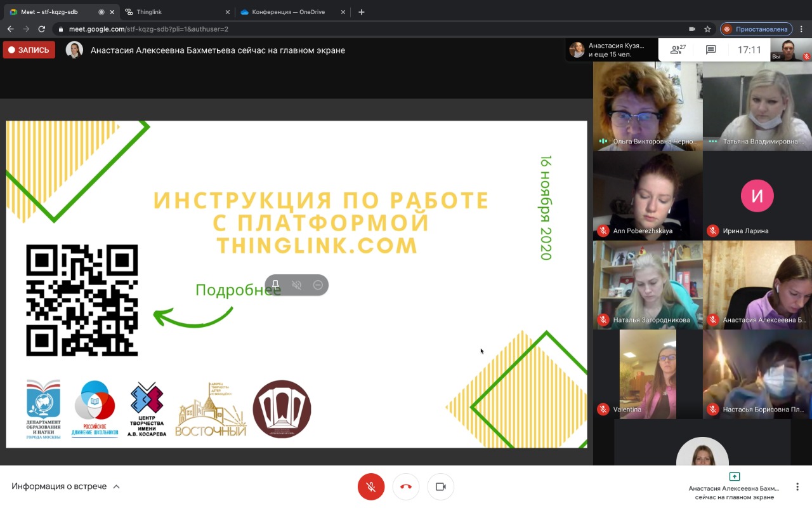This screenshot has height=508, width=812.
Task: Click the 17:11 time display
Action: [x=749, y=50]
